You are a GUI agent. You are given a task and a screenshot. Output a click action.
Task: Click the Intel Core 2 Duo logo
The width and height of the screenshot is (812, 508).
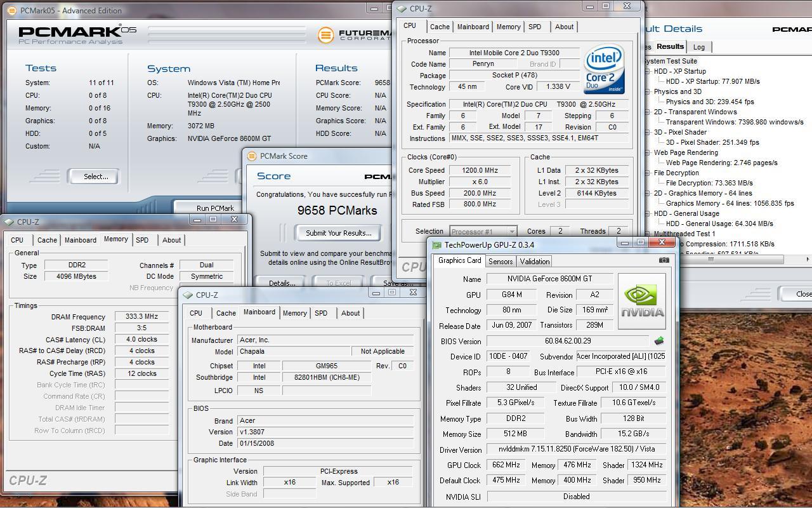(604, 69)
